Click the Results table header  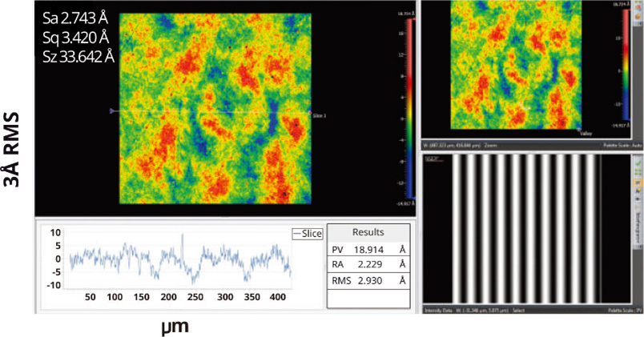(368, 232)
